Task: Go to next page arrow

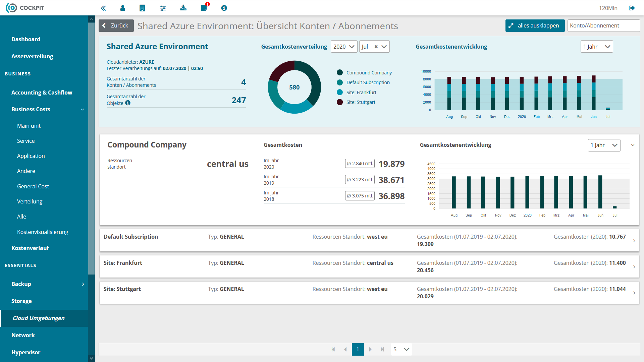Action: coord(370,349)
